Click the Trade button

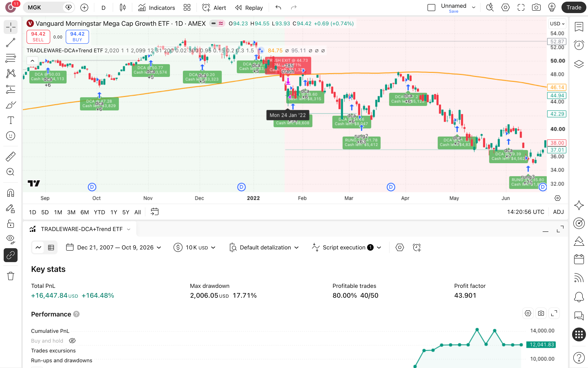(574, 8)
